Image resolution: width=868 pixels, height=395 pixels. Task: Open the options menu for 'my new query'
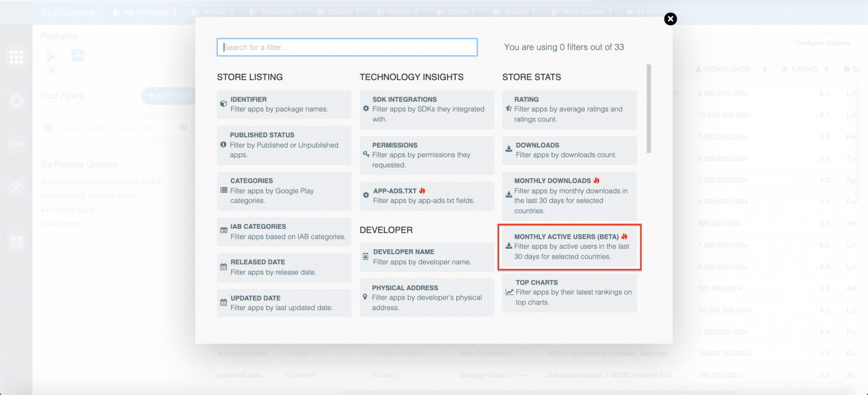(175, 11)
